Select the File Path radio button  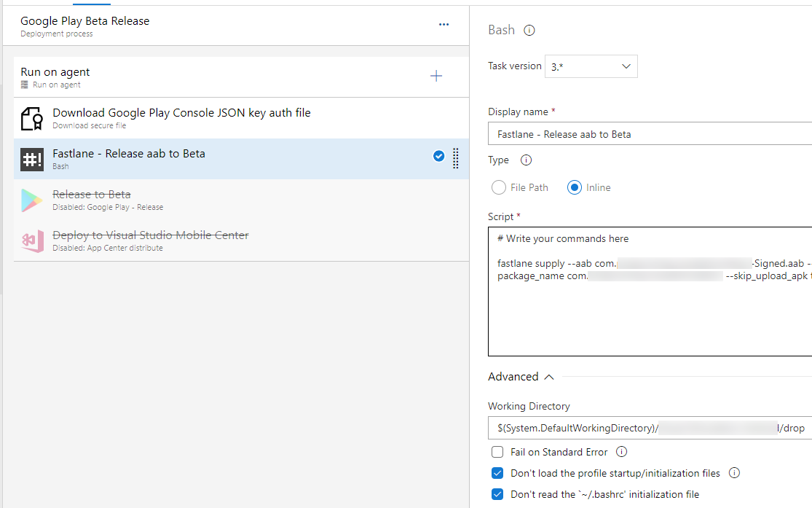[499, 187]
